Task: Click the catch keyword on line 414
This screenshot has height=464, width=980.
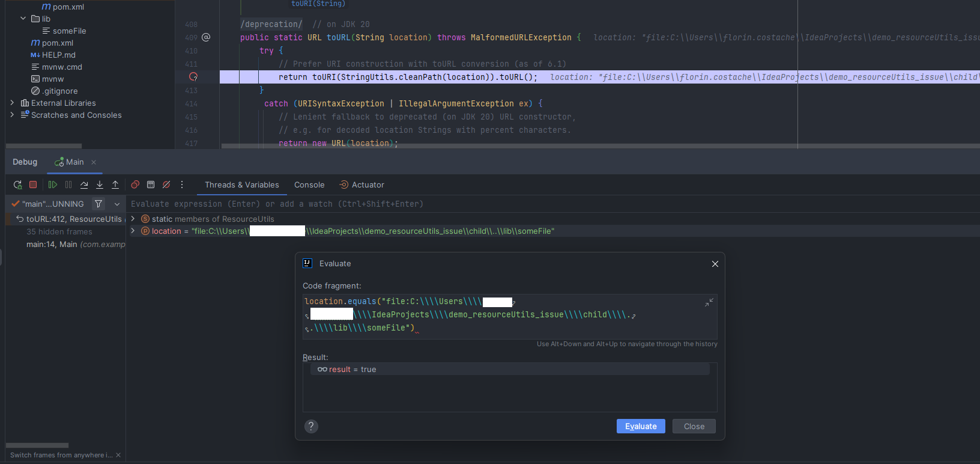Action: click(276, 103)
